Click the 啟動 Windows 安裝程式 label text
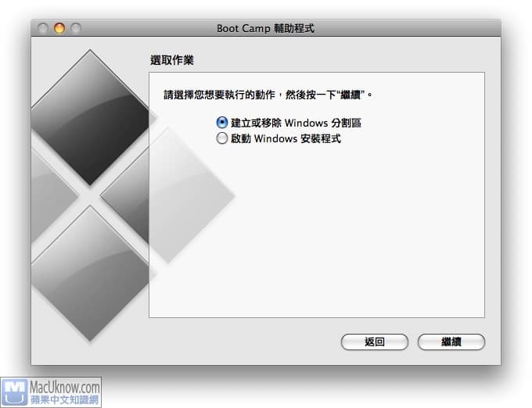This screenshot has width=532, height=408. pos(286,138)
